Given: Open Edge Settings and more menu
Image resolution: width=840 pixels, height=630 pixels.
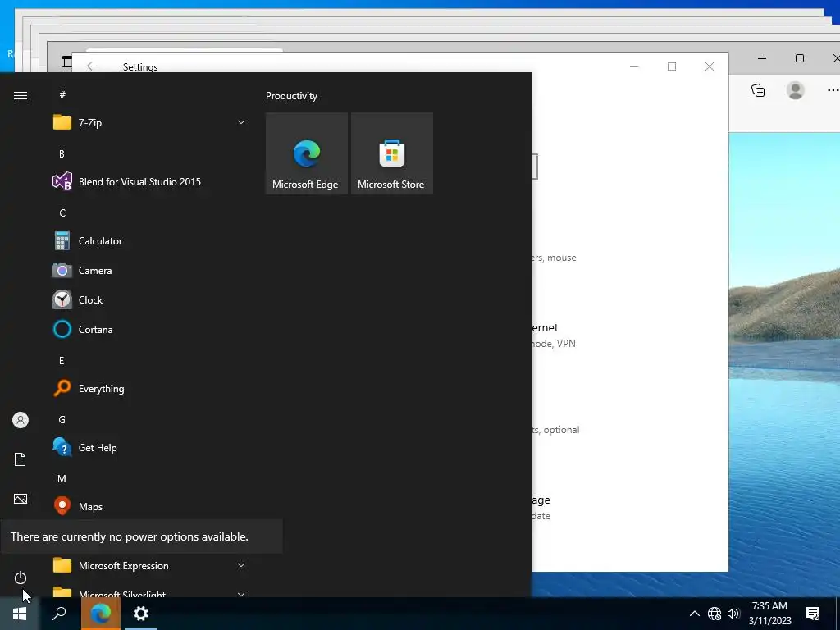Looking at the screenshot, I should (x=833, y=90).
